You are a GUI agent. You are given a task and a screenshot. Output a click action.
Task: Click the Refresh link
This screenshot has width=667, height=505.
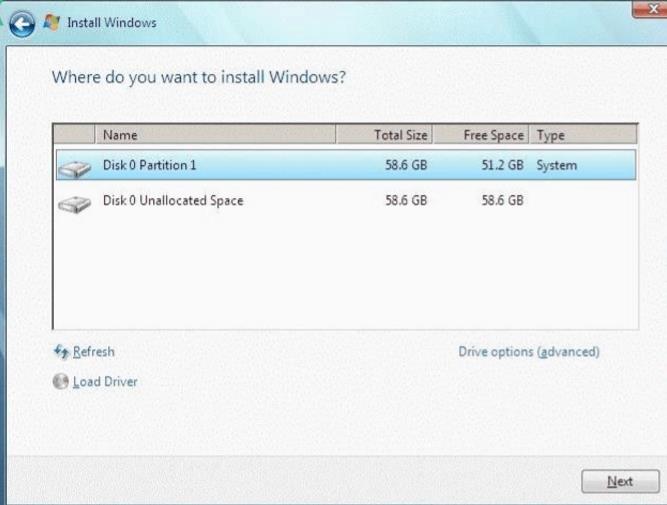pyautogui.click(x=94, y=352)
